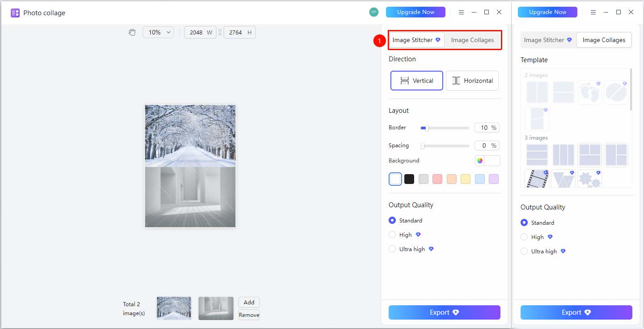This screenshot has width=644, height=329.
Task: Click Add to insert another image
Action: pos(249,303)
